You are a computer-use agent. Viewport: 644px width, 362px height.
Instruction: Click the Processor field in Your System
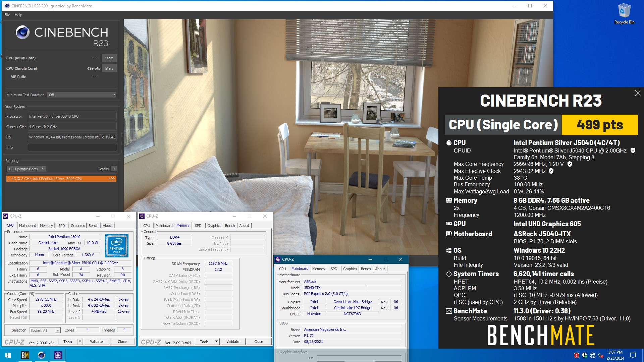72,116
